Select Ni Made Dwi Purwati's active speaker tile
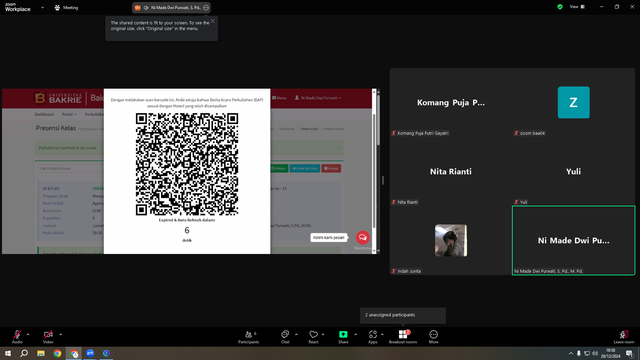The image size is (640, 360). click(573, 240)
